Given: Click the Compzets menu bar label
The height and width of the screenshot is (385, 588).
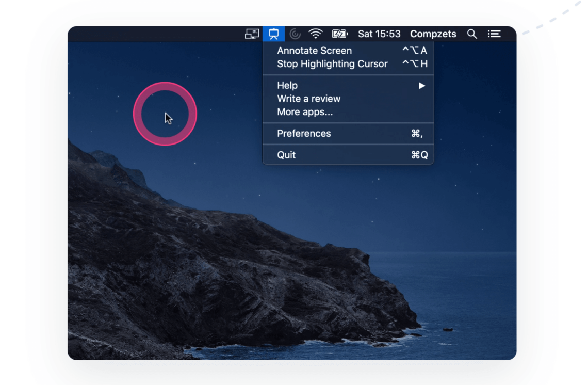Looking at the screenshot, I should pyautogui.click(x=433, y=34).
